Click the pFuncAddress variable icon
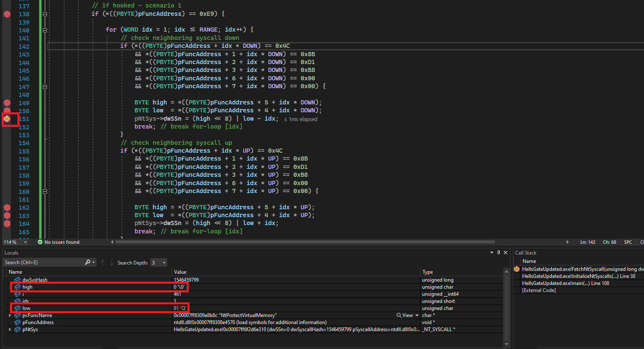644x349 pixels. pyautogui.click(x=17, y=322)
